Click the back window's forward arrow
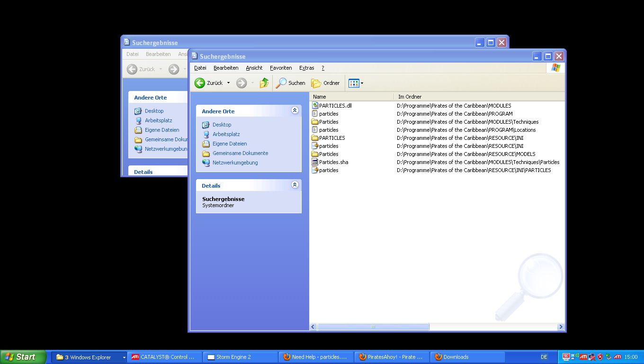The image size is (644, 364). coord(174,69)
